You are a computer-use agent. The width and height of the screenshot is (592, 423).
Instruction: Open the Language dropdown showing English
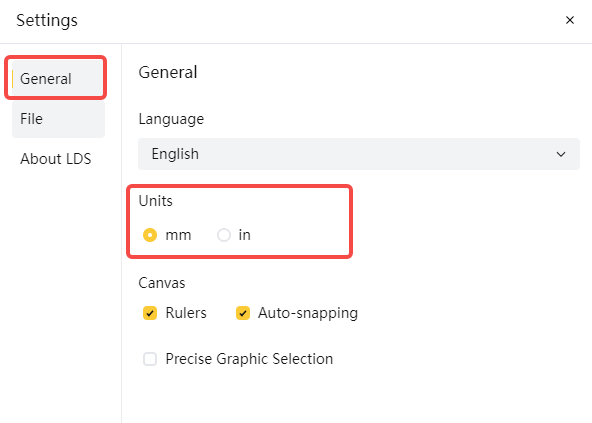(359, 154)
